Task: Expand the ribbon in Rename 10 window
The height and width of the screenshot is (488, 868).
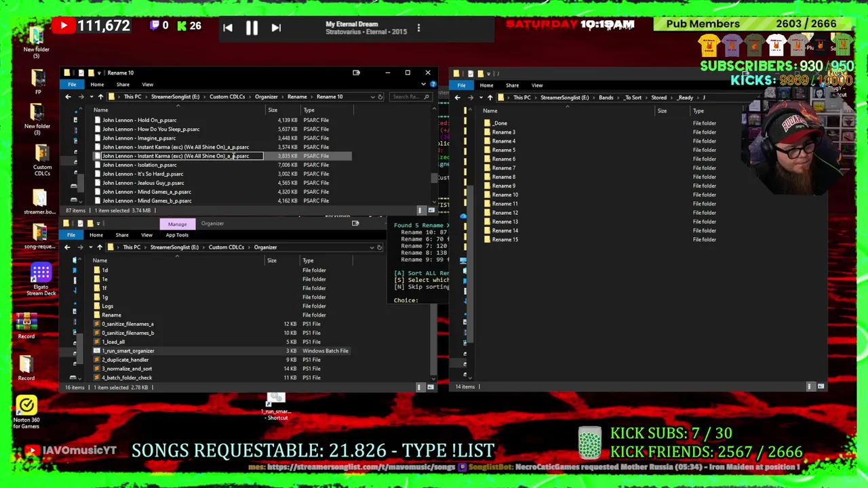Action: pos(424,85)
